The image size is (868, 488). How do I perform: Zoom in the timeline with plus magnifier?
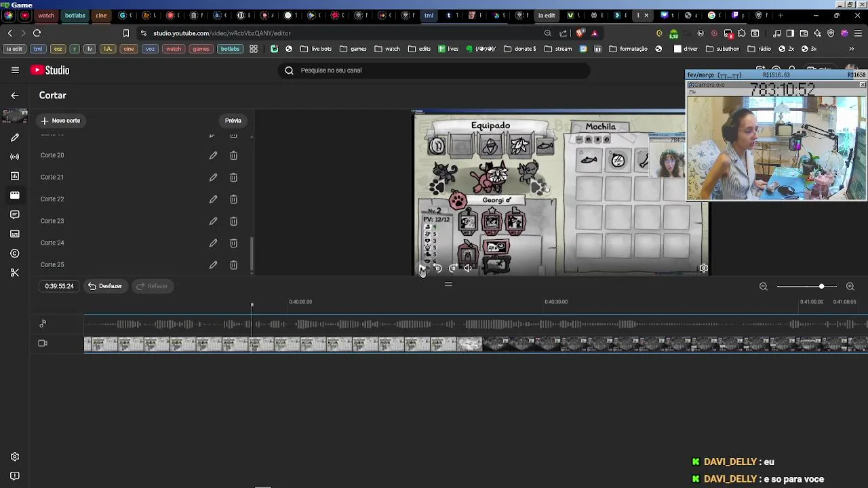[x=850, y=287]
